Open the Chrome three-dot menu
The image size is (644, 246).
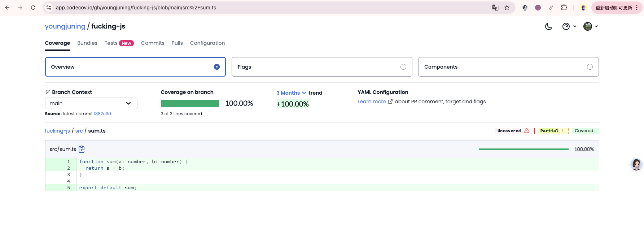coord(637,8)
